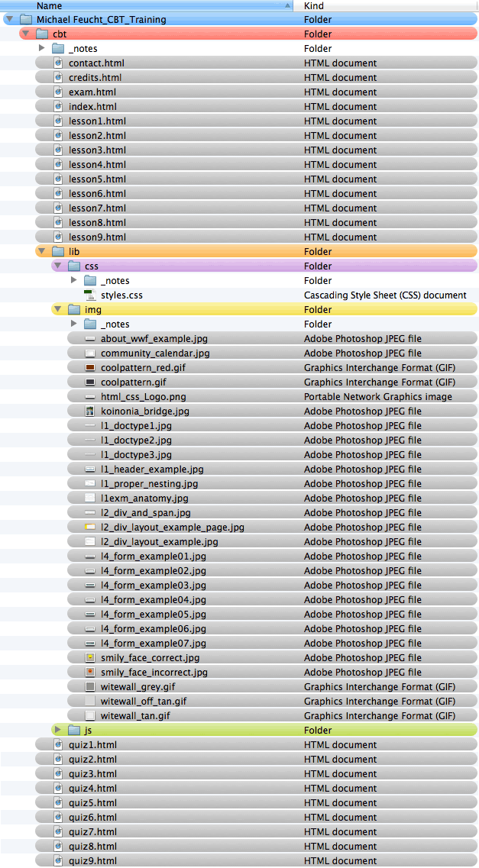The image size is (479, 868).
Task: Click the styles.css file icon
Action: [90, 295]
